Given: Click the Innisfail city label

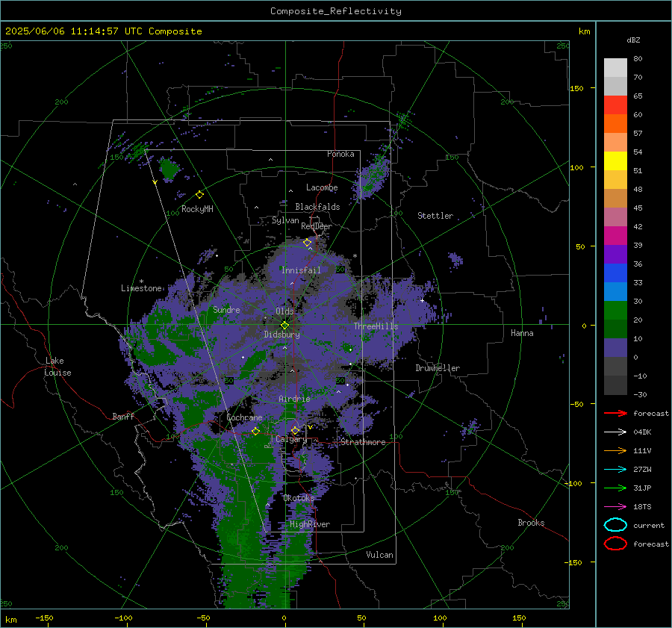Looking at the screenshot, I should pyautogui.click(x=301, y=270).
